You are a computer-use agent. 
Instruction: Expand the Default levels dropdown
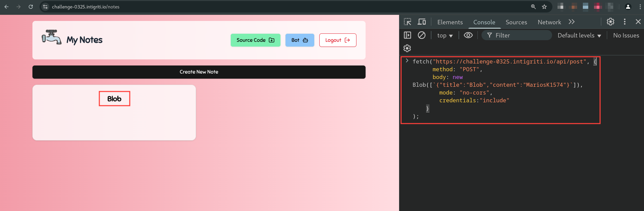579,35
